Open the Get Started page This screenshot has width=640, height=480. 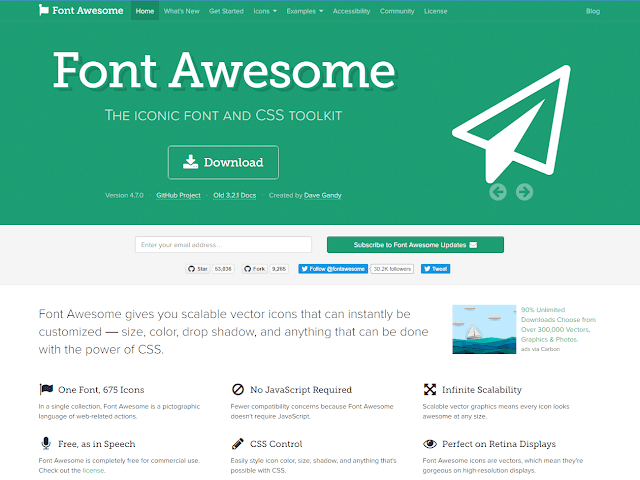226,11
